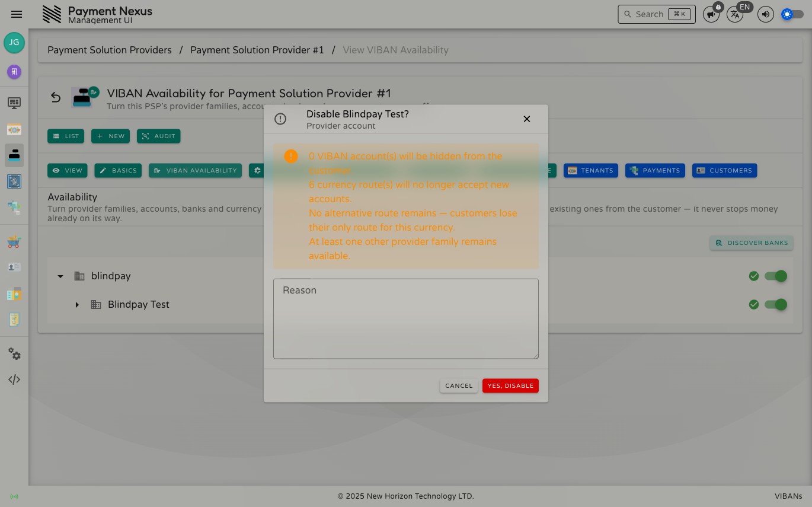Click the speaker sound icon
This screenshot has height=507, width=812.
point(766,14)
